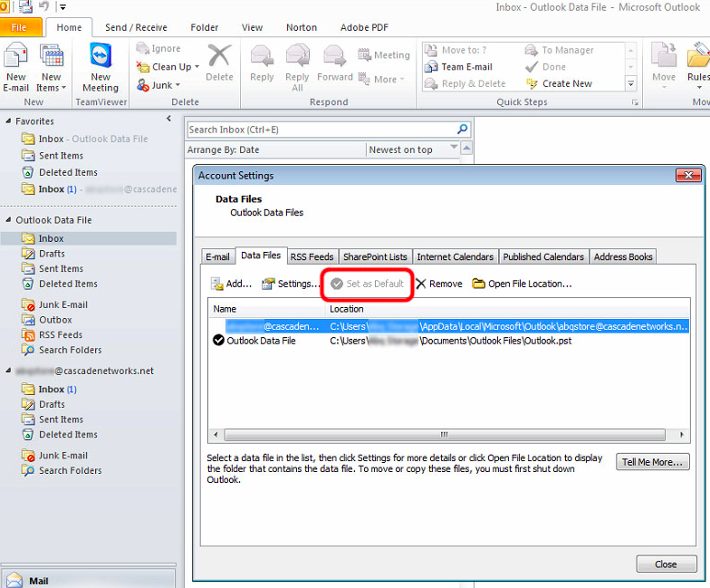Viewport: 710px width, 588px height.
Task: Open the Norton ribbon tab
Action: coord(301,27)
